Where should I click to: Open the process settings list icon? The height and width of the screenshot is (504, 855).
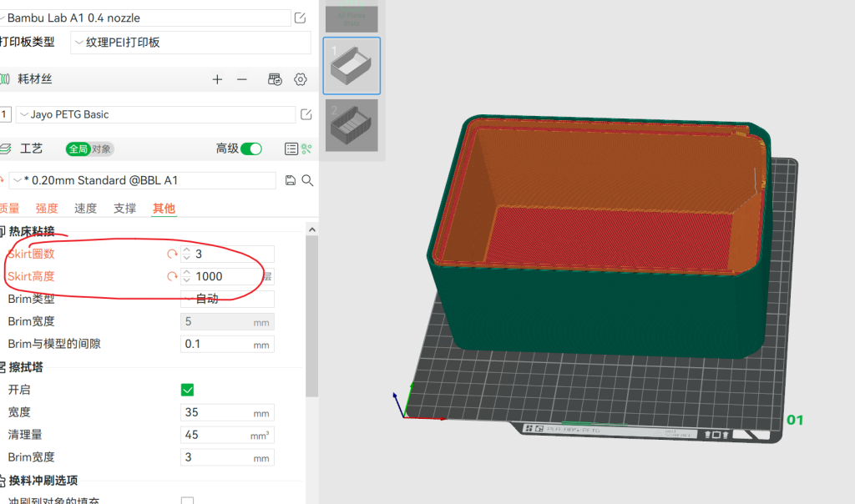pos(291,149)
